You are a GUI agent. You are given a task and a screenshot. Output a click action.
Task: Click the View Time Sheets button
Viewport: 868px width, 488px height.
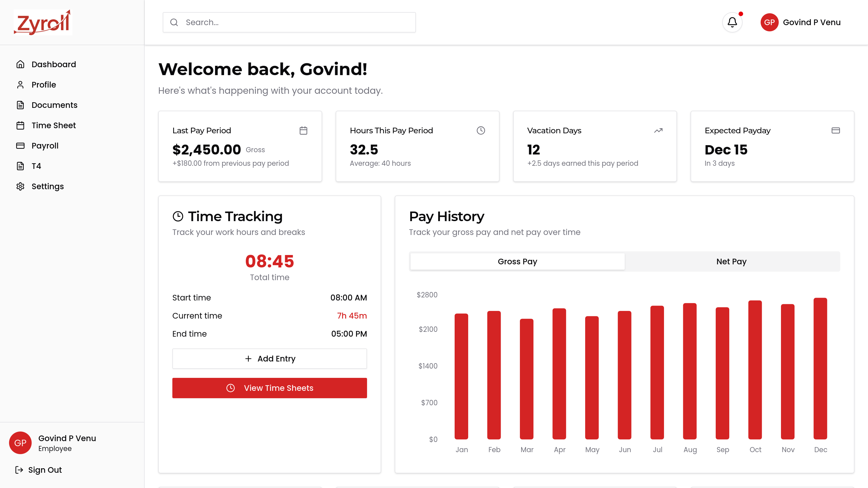pyautogui.click(x=269, y=388)
